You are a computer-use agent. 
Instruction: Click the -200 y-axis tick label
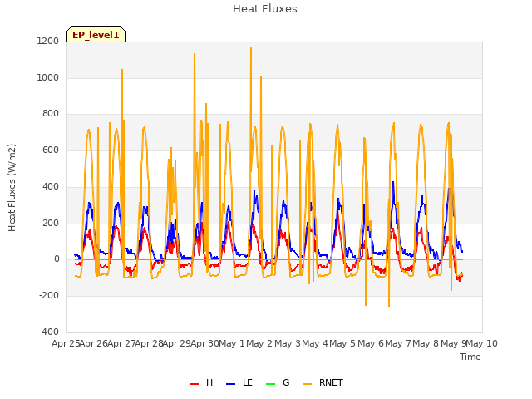tap(49, 296)
